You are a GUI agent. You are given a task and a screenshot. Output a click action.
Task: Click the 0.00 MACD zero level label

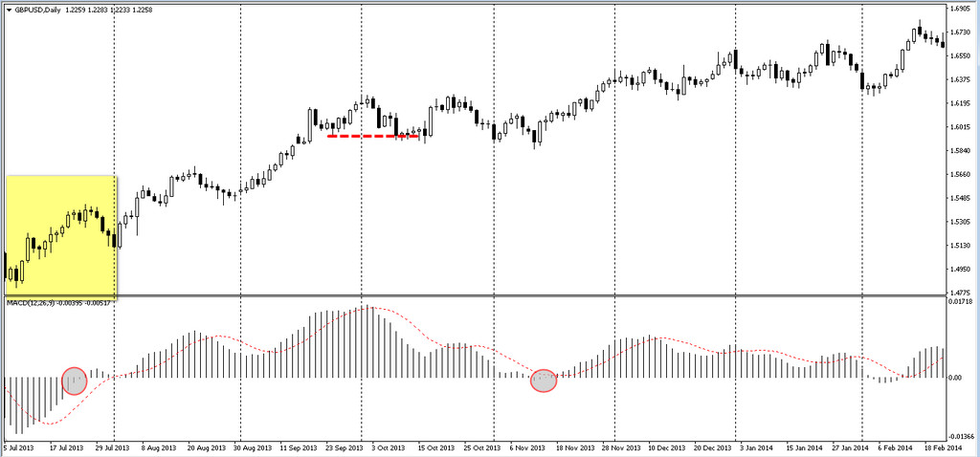pos(956,378)
